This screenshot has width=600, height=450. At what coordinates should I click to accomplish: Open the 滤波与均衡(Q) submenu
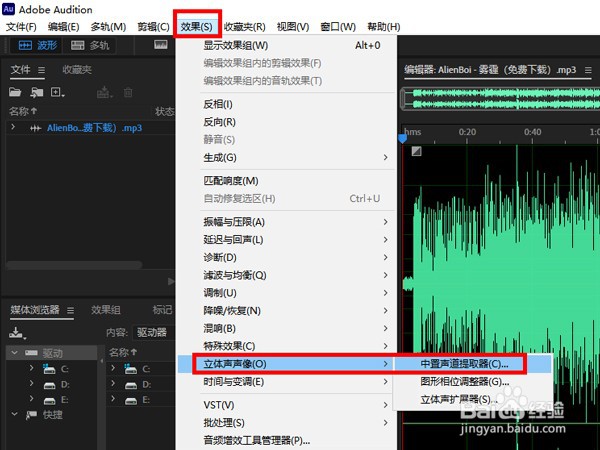coord(286,275)
